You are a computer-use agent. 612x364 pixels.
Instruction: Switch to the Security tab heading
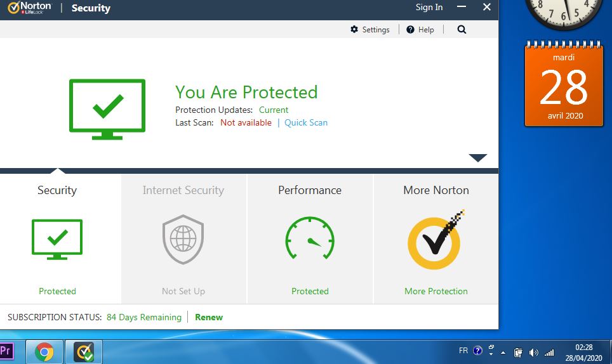click(x=57, y=190)
